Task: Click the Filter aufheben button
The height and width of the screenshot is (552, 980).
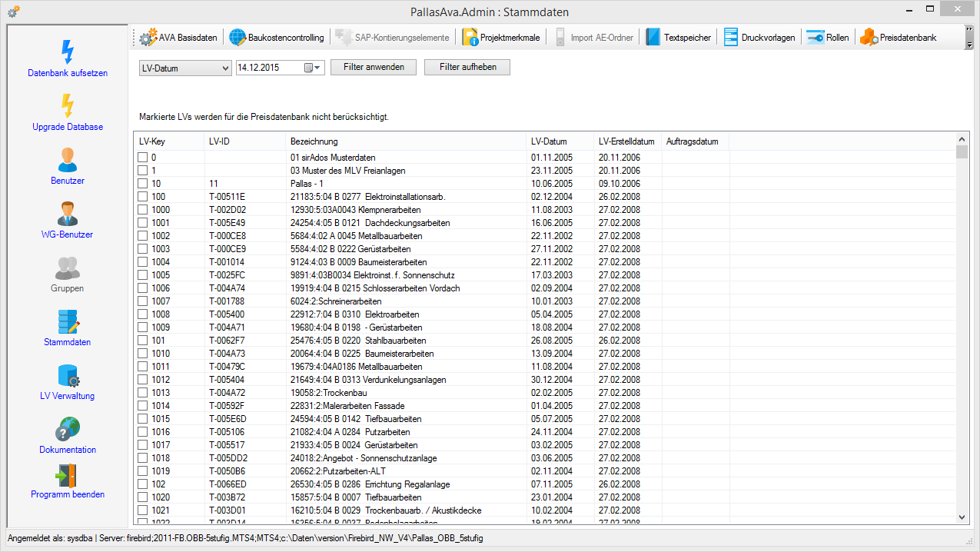Action: click(467, 67)
